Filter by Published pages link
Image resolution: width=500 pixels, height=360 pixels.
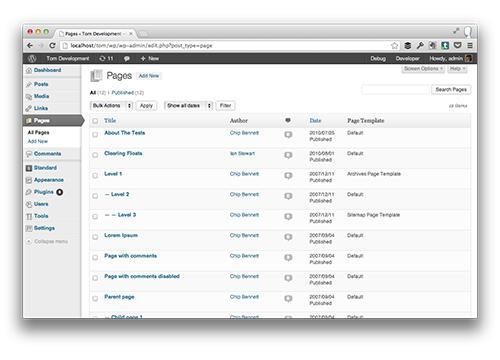point(123,93)
